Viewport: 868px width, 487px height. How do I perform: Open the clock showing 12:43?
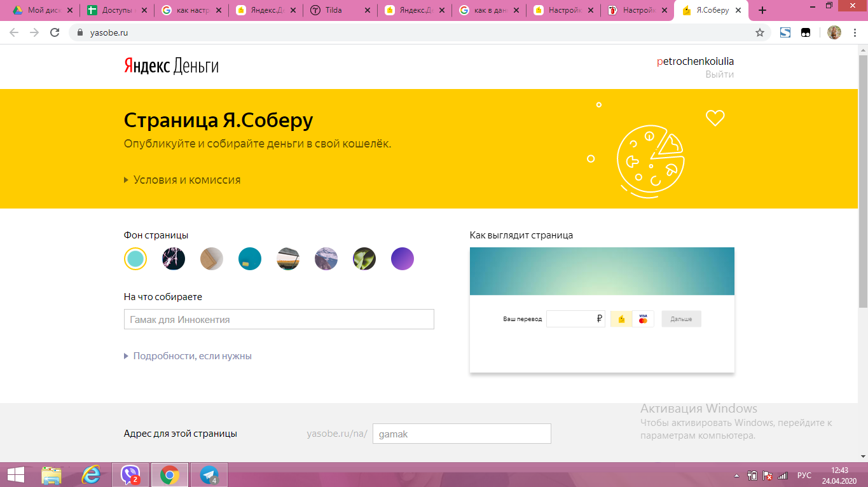(839, 475)
